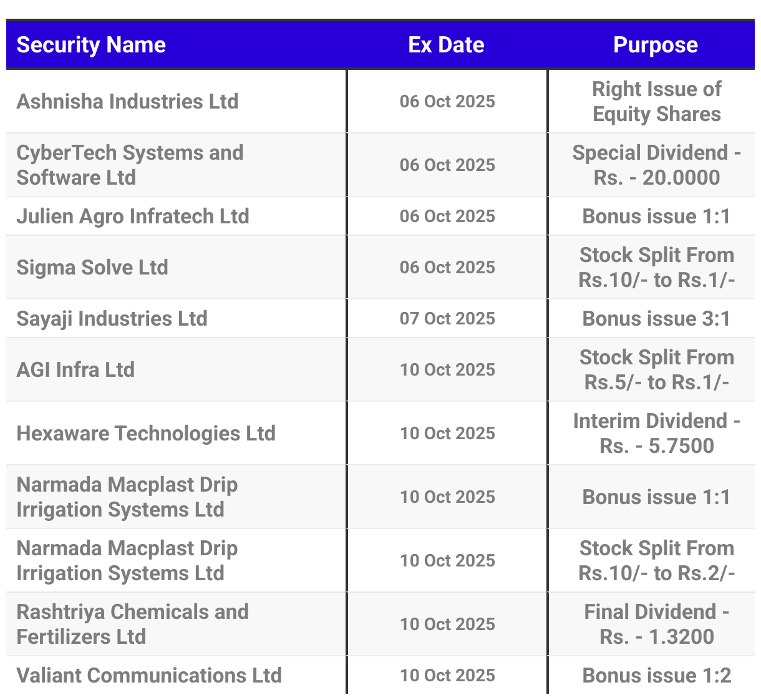Image resolution: width=761 pixels, height=700 pixels.
Task: Click the Security Name column header
Action: [91, 45]
